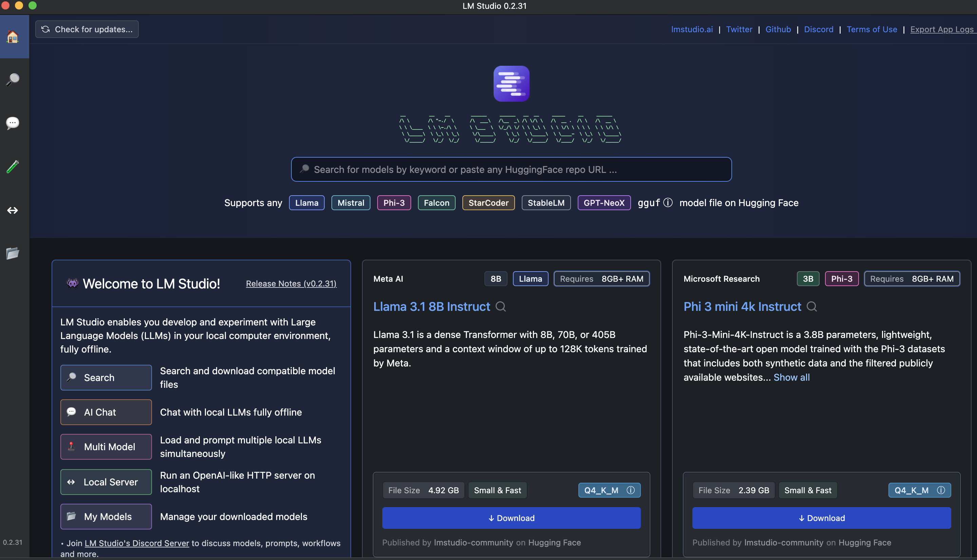Open My Models folder sidebar icon
977x560 pixels.
pyautogui.click(x=13, y=254)
